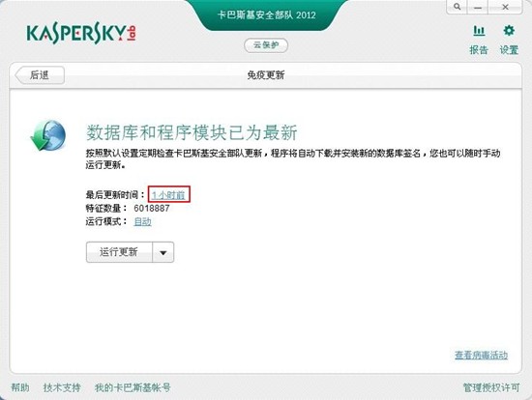
Task: Close the Kaspersky window
Action: pos(505,7)
